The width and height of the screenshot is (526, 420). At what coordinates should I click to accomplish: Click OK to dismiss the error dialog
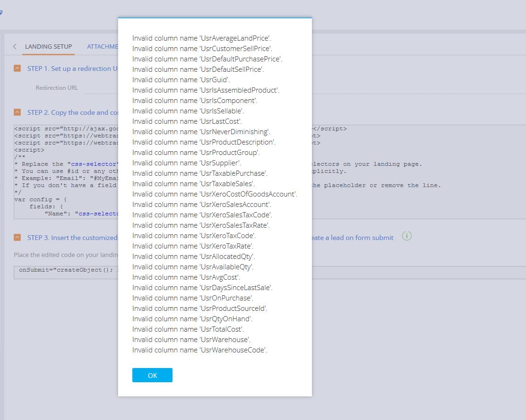[x=152, y=375]
